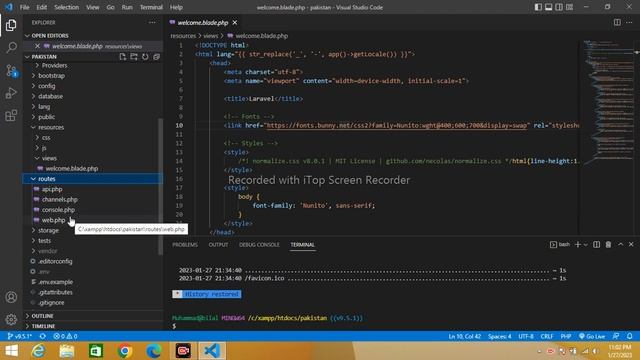
Task: Switch to the Debug Console tab
Action: tap(259, 244)
